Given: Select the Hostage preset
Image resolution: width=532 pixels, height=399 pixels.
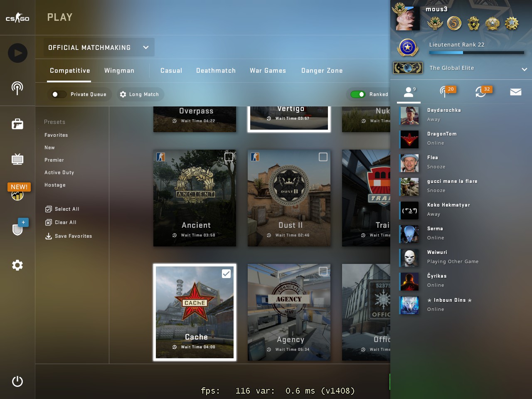Looking at the screenshot, I should point(55,185).
